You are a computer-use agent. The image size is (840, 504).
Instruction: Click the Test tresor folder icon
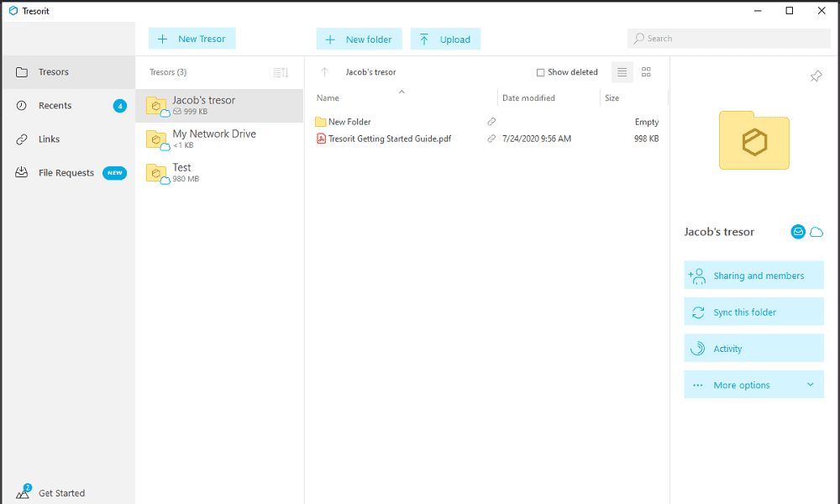click(x=157, y=174)
